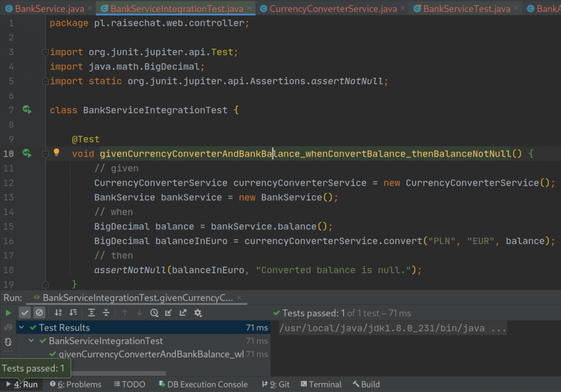Click the export test results icon
The height and width of the screenshot is (392, 561).
[183, 313]
